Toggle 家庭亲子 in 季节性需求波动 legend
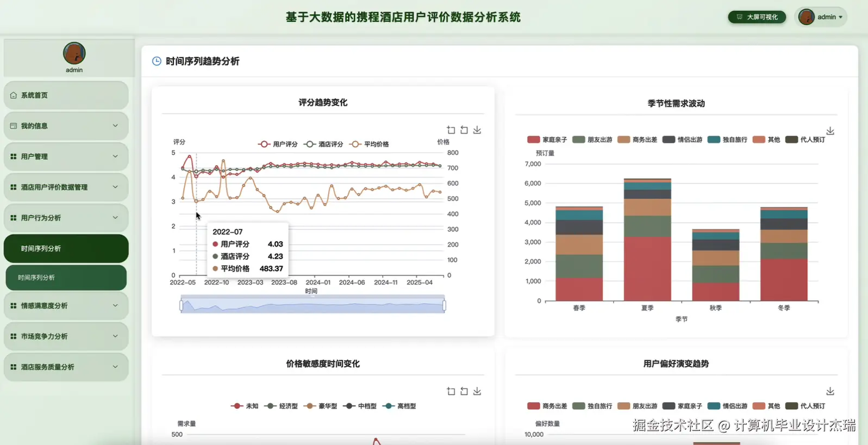This screenshot has height=445, width=868. [547, 140]
